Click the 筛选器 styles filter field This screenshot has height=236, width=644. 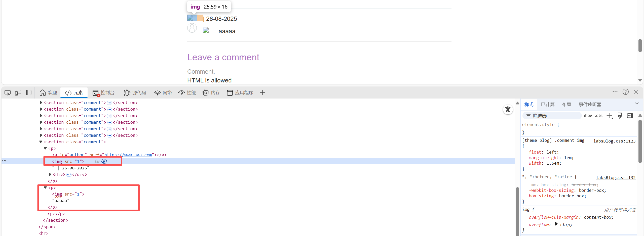pos(552,116)
